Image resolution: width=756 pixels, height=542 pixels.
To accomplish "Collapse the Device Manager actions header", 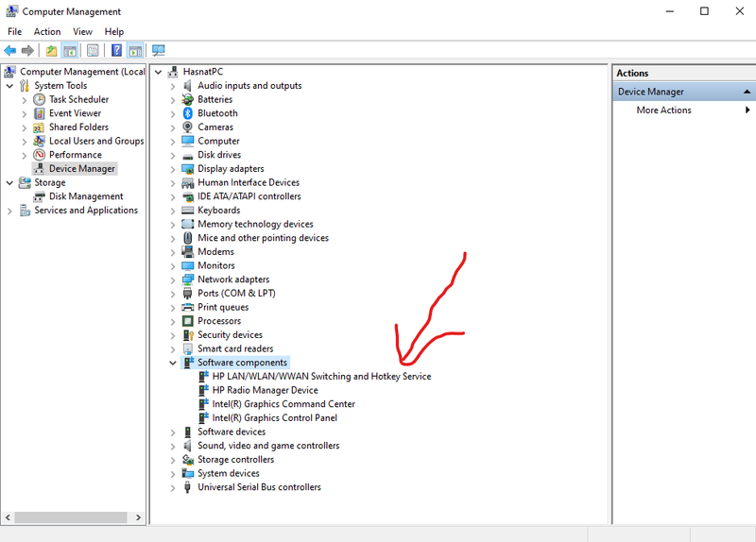I will tap(747, 92).
